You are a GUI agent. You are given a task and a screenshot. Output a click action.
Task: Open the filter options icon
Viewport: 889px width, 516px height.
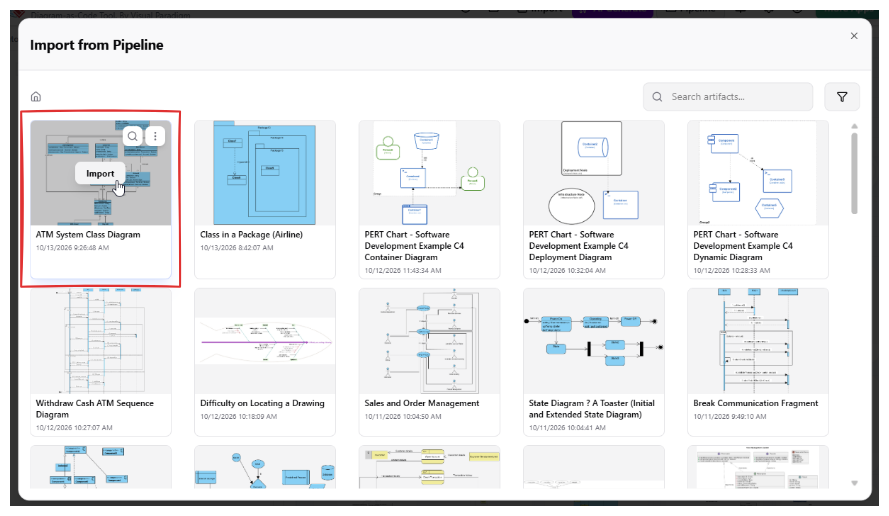click(842, 97)
